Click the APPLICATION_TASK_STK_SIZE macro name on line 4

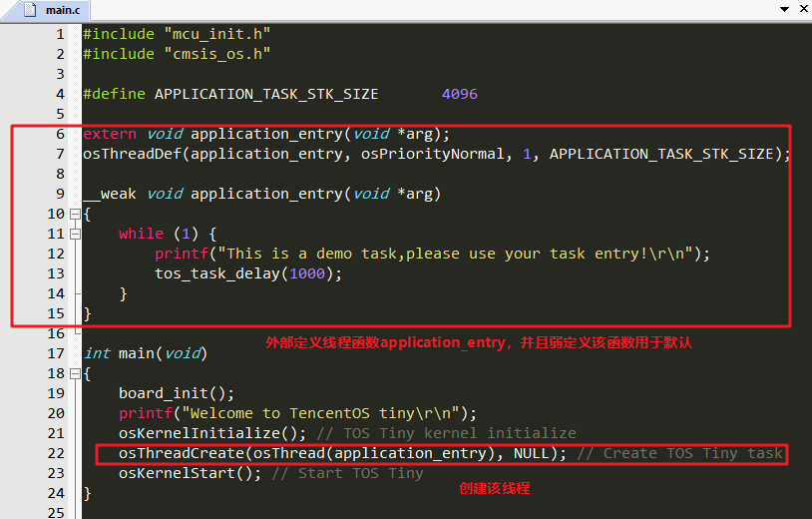[266, 94]
